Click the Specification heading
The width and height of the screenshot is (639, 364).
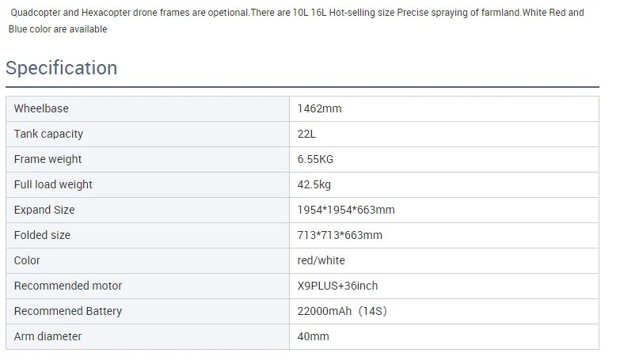click(x=62, y=68)
